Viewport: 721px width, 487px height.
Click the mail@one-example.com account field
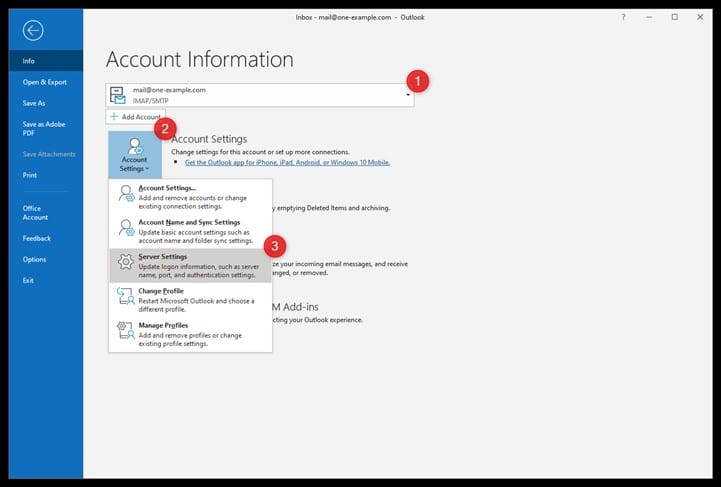(260, 95)
